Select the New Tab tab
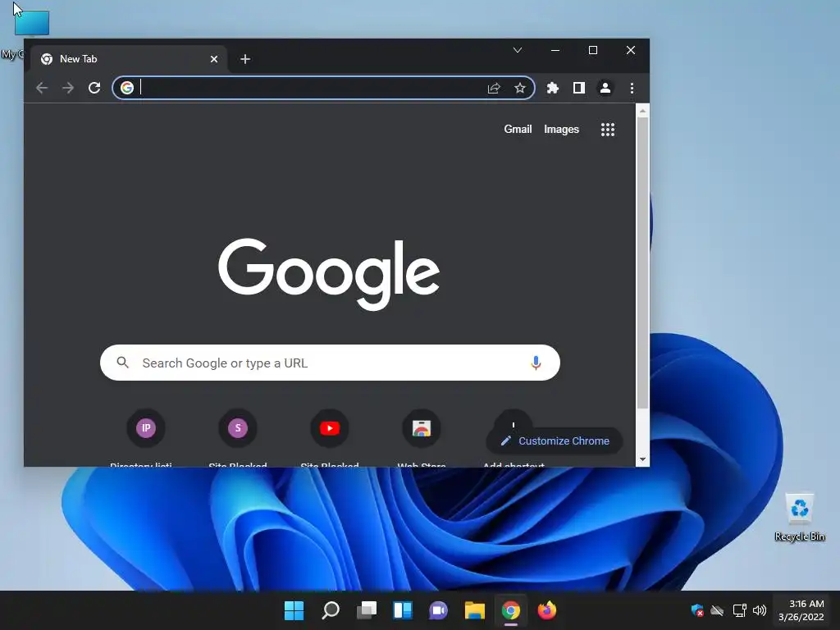 (x=129, y=59)
